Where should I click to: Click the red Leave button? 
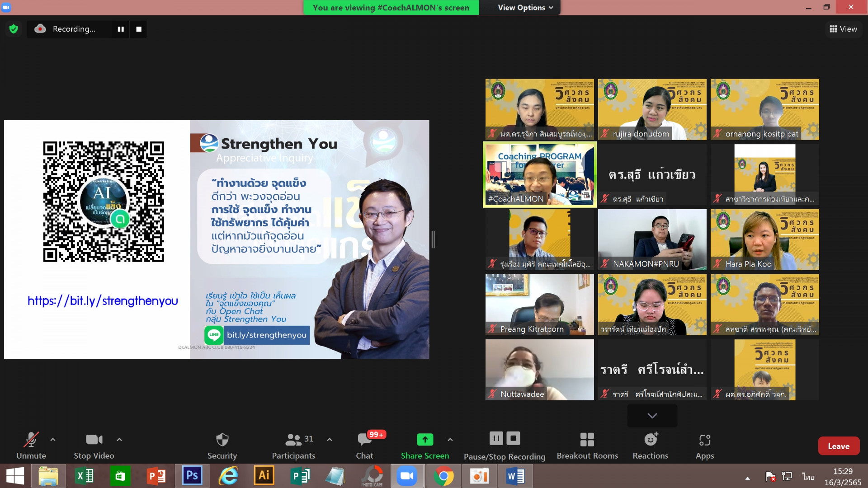(839, 446)
